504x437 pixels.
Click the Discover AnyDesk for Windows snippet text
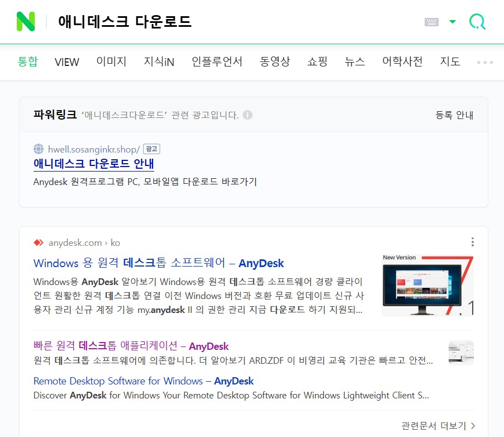pyautogui.click(x=231, y=395)
